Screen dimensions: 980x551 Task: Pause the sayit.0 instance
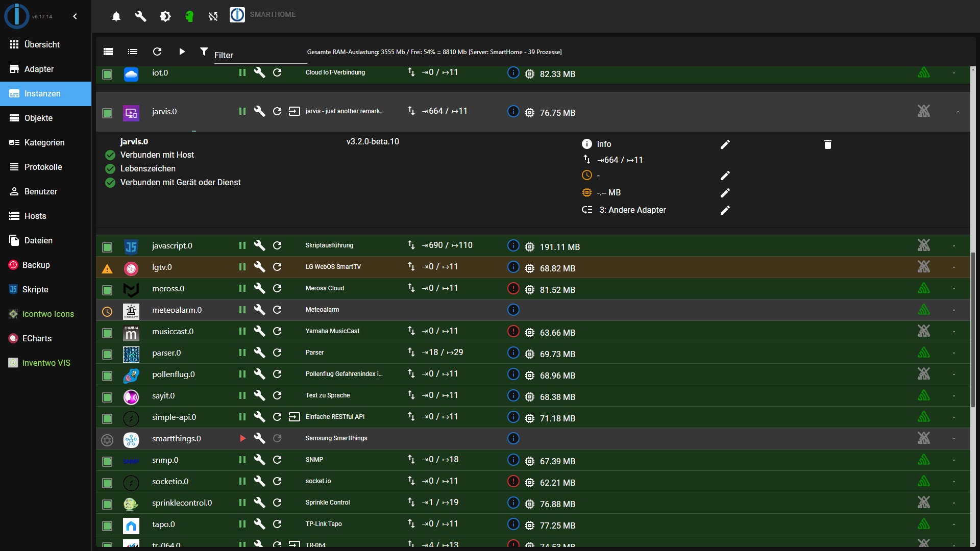(242, 395)
